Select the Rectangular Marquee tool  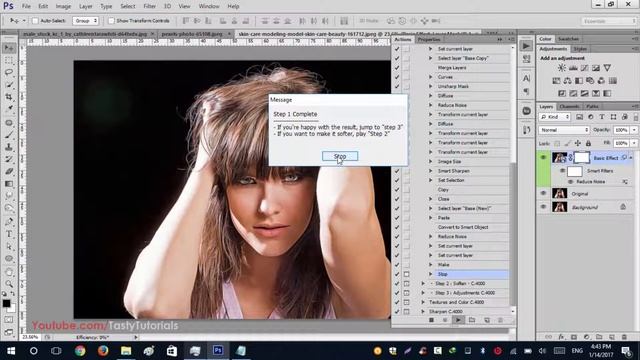tap(9, 60)
